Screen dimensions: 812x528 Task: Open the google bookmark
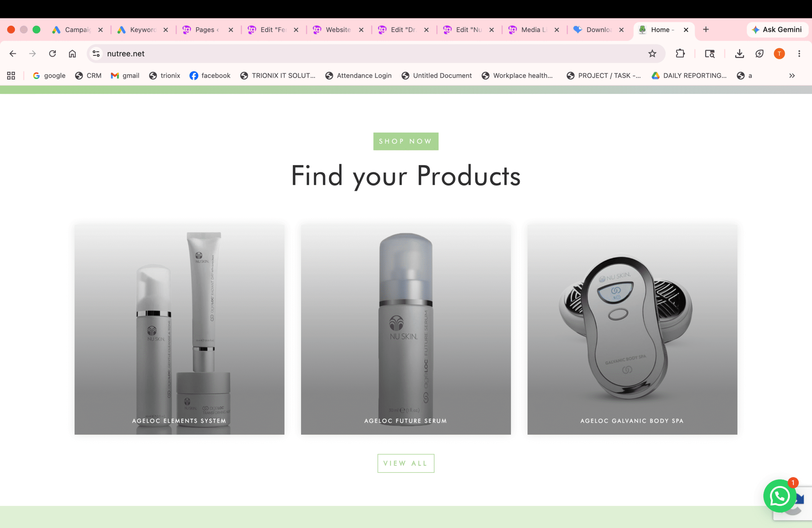(49, 76)
